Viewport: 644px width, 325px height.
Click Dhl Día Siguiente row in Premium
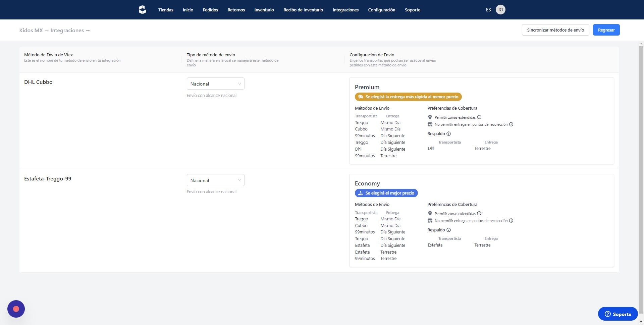380,149
